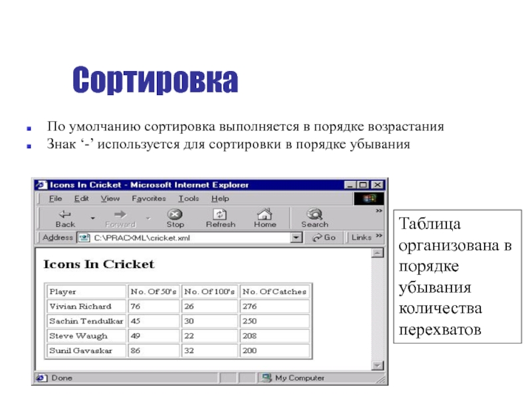Go to Home page icon

[265, 214]
